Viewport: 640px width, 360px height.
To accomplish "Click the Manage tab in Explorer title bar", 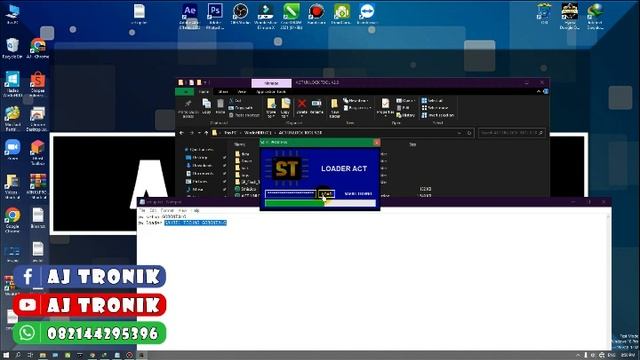I will point(271,83).
